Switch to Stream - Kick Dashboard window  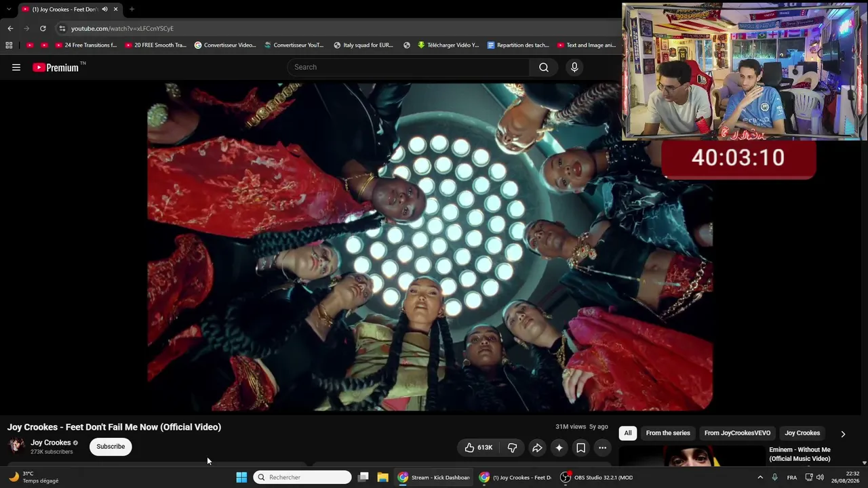[434, 477]
